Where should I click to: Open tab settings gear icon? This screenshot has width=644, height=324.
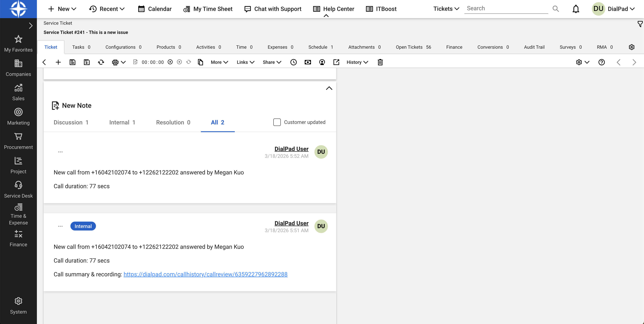[x=632, y=47]
